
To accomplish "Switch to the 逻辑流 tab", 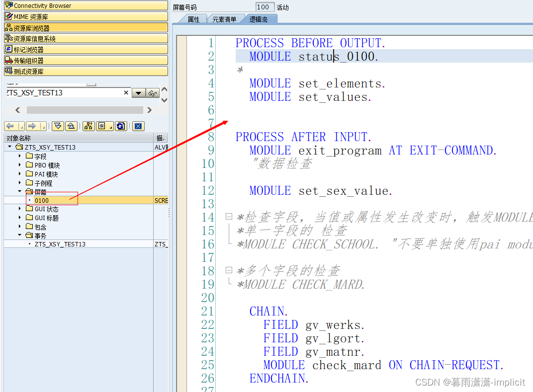I will pyautogui.click(x=259, y=19).
